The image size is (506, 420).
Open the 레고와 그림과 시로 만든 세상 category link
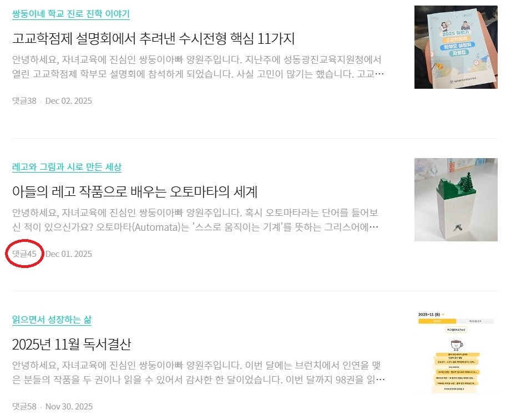click(67, 167)
